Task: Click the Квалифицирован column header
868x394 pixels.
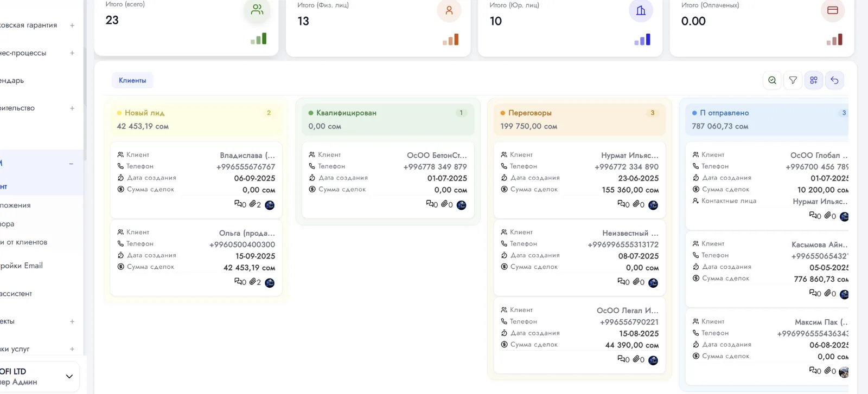Action: [x=388, y=119]
